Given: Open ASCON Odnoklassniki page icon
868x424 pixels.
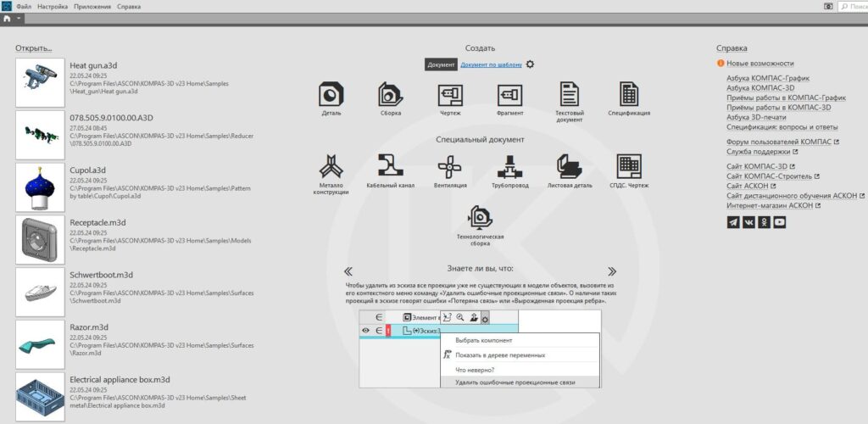Looking at the screenshot, I should tap(764, 222).
